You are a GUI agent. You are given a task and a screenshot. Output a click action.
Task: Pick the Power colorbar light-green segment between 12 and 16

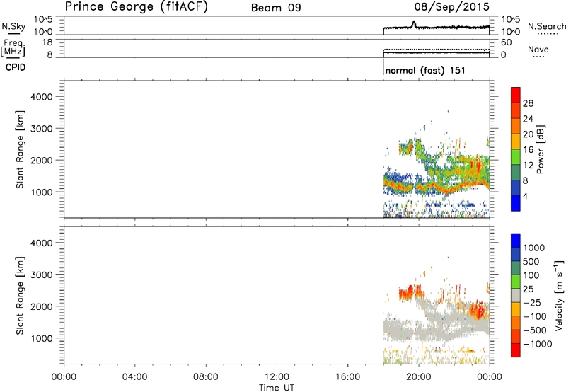(516, 156)
